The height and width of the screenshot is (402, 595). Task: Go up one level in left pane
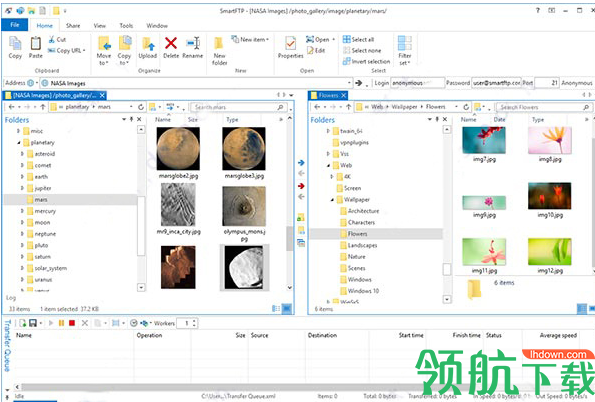pos(43,107)
